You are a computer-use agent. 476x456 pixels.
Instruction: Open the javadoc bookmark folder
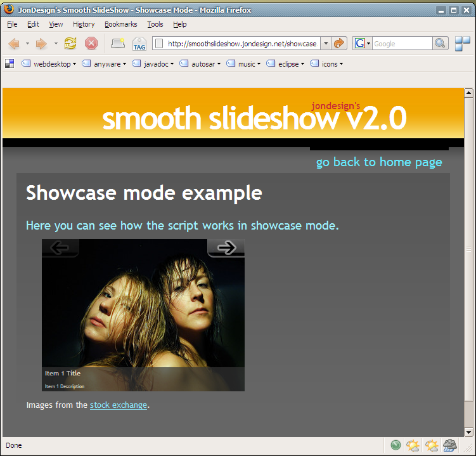pyautogui.click(x=153, y=64)
